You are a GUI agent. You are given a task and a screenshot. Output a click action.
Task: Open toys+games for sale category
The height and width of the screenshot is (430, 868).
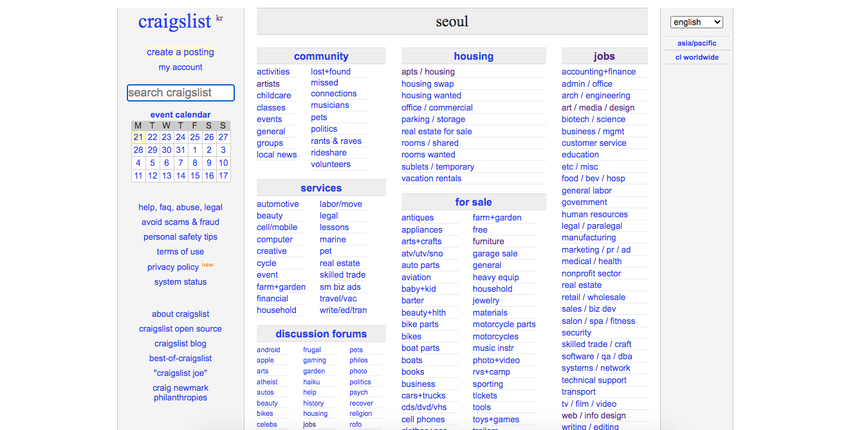click(x=495, y=419)
